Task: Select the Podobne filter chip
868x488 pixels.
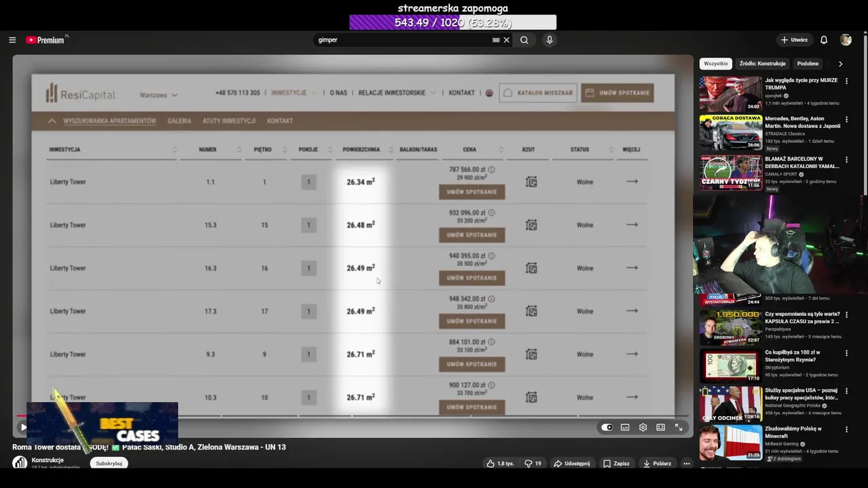Action: [808, 64]
